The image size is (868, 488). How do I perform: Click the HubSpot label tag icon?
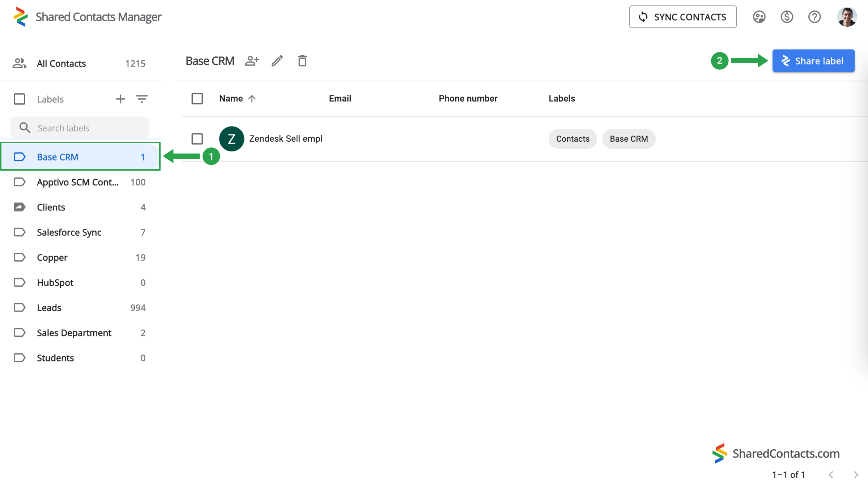pos(20,282)
